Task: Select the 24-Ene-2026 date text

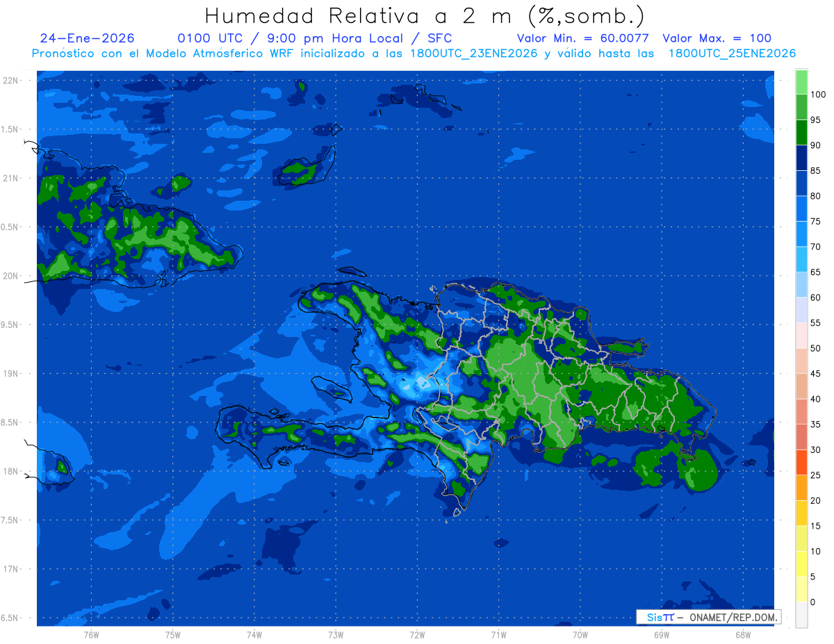Action: 88,38
